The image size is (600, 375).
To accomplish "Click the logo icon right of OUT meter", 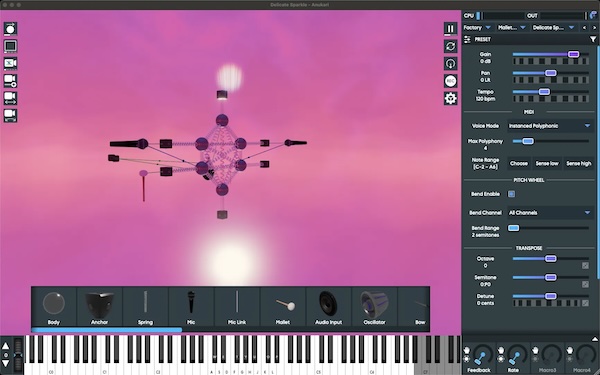I will [x=593, y=15].
